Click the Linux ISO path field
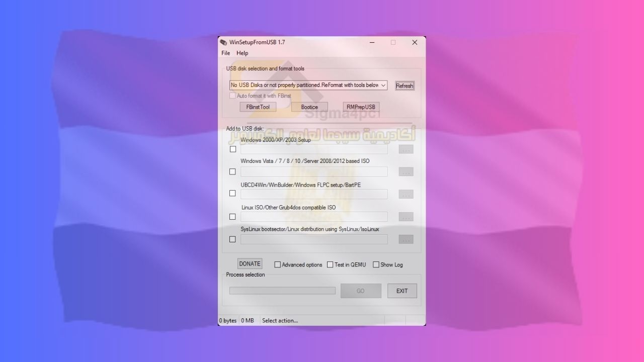Screen dimensions: 644x362 coord(314,217)
